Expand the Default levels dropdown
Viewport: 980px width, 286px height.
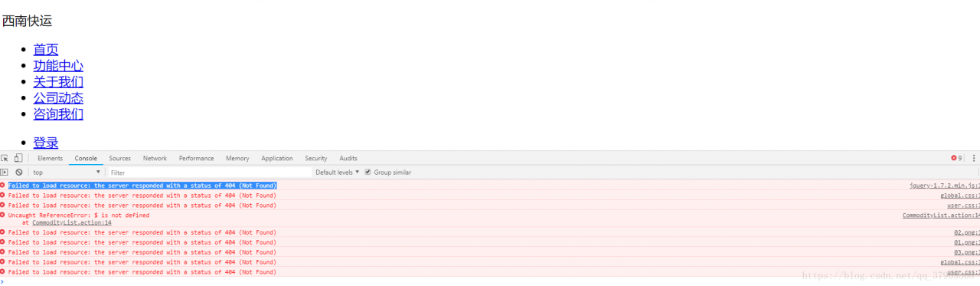tap(338, 173)
